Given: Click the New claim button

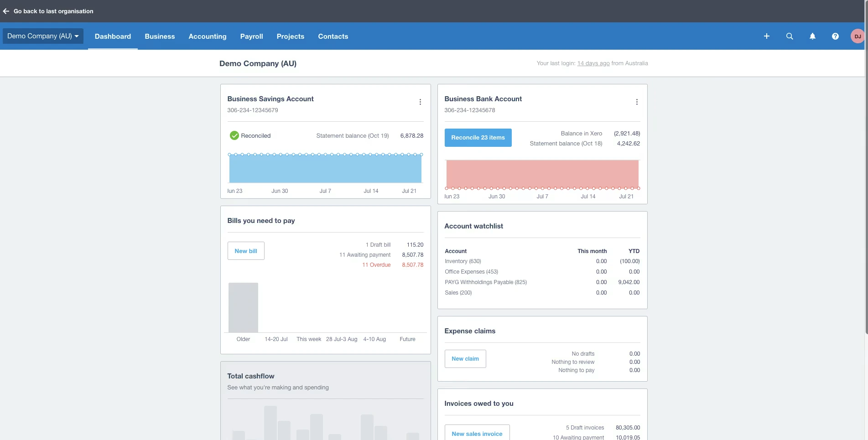Looking at the screenshot, I should (465, 359).
